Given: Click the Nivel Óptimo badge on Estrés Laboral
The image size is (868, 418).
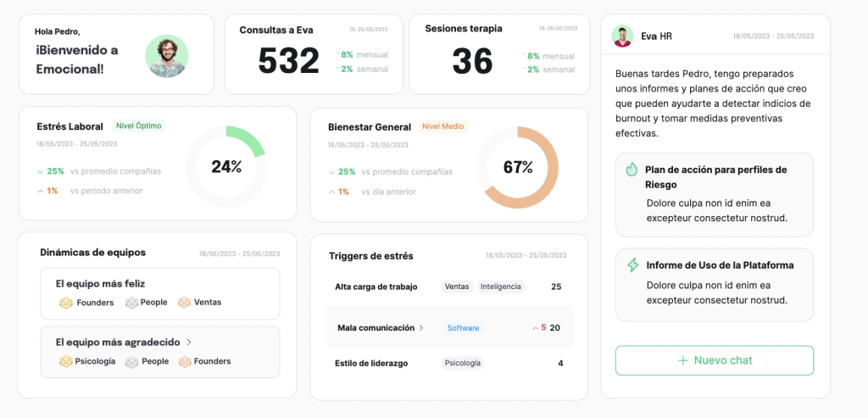Looking at the screenshot, I should tap(138, 126).
